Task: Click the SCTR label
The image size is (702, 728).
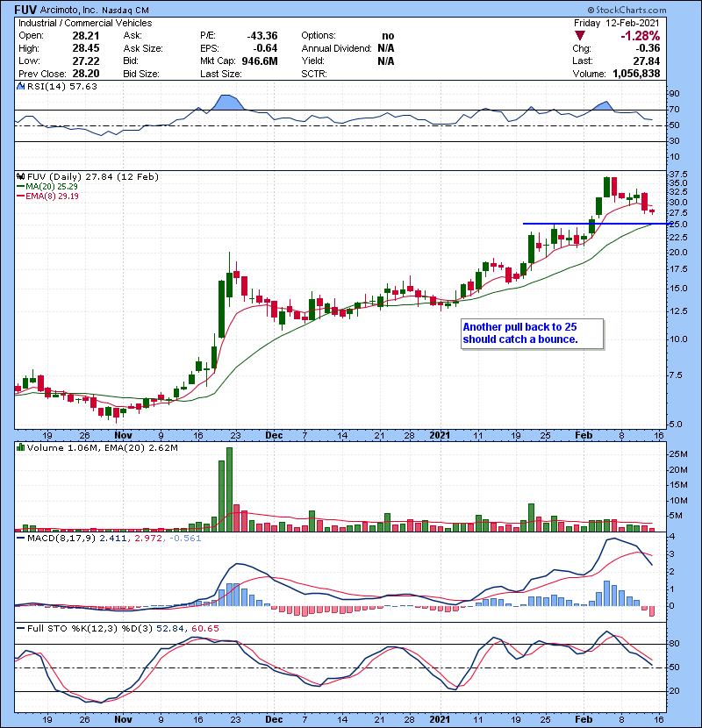Action: (x=314, y=74)
